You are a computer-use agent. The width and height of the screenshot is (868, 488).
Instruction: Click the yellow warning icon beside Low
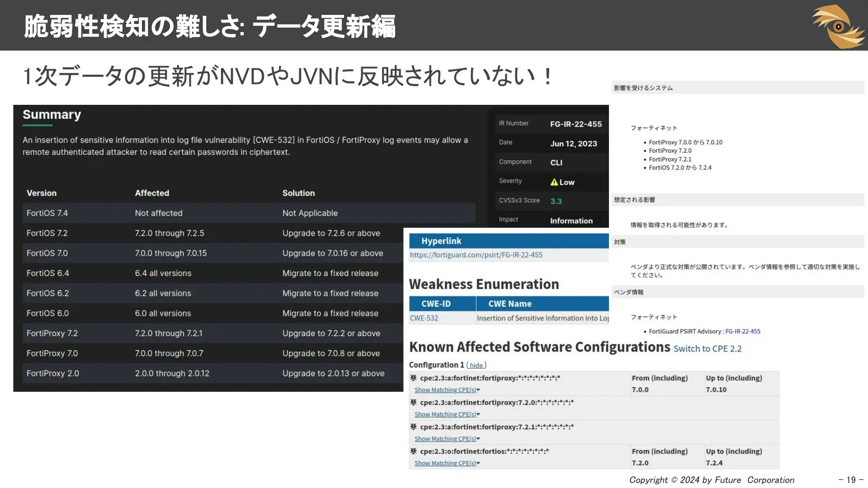click(x=554, y=182)
